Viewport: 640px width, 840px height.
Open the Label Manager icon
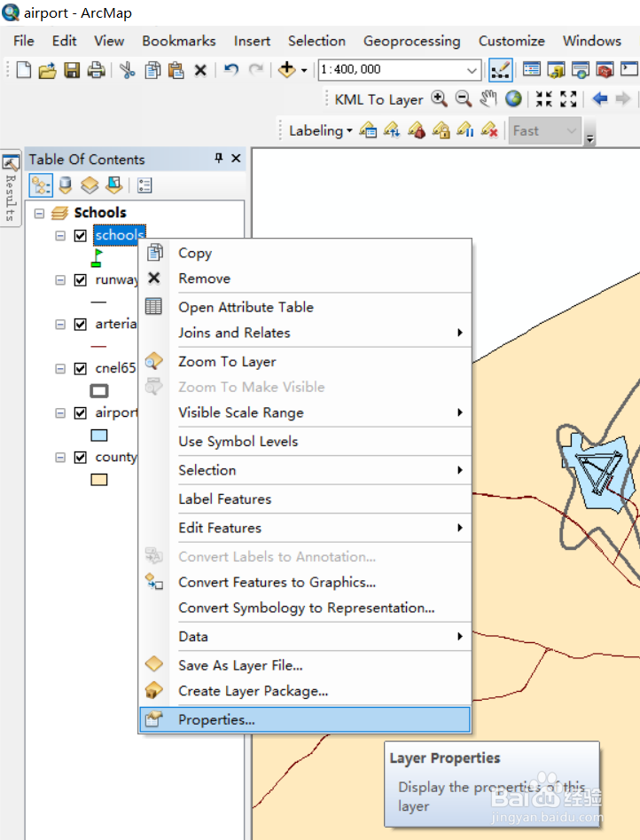click(368, 130)
